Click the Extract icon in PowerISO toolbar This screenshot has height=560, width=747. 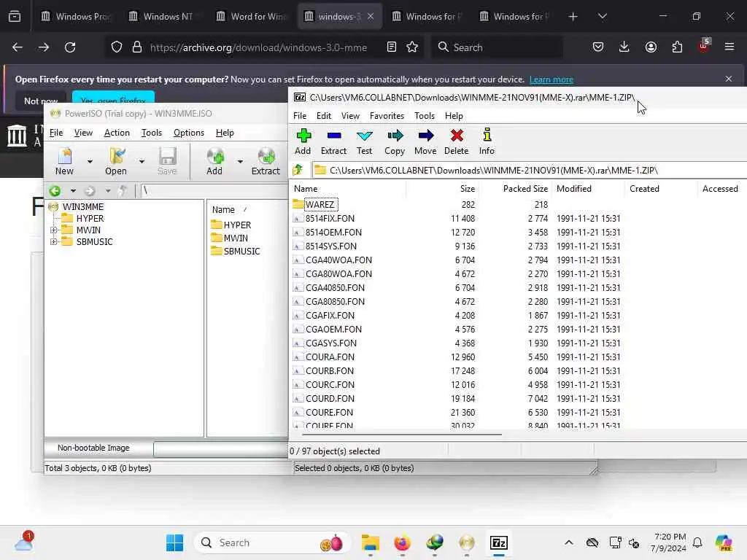point(266,156)
